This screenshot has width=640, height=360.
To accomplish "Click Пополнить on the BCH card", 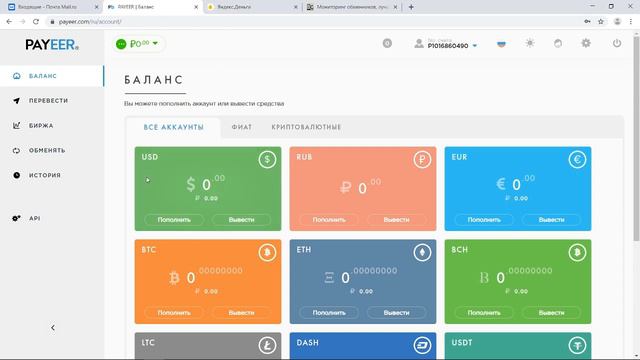I will tap(484, 313).
